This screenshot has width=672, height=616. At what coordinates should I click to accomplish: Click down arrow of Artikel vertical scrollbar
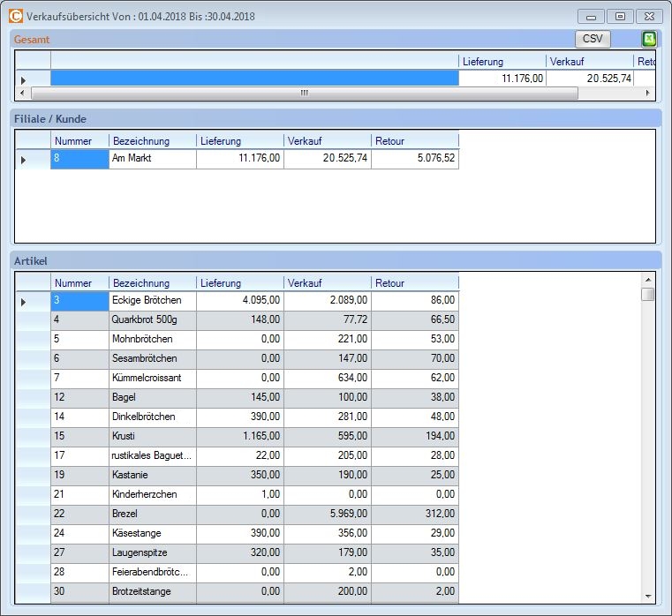[648, 596]
